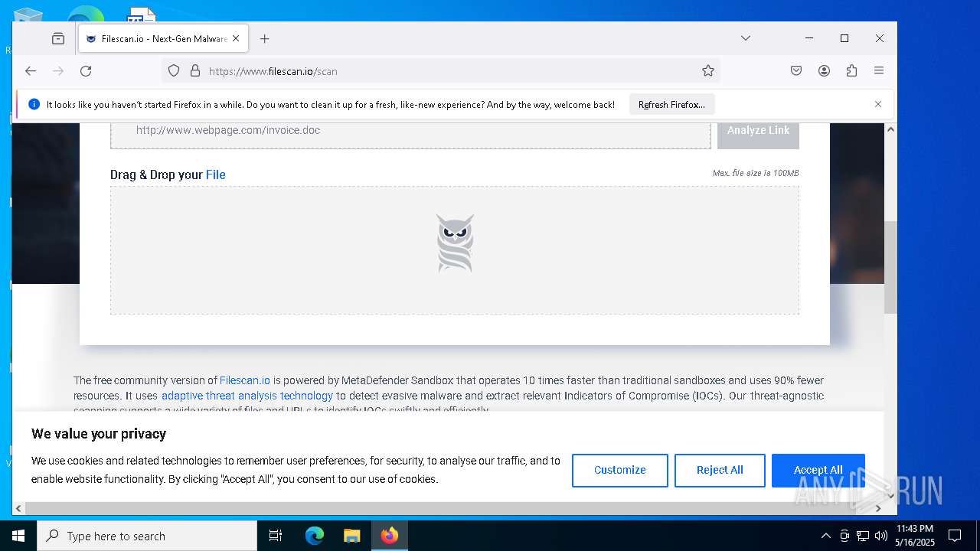Open the Firefox application menu
The height and width of the screenshot is (551, 980).
pos(879,71)
